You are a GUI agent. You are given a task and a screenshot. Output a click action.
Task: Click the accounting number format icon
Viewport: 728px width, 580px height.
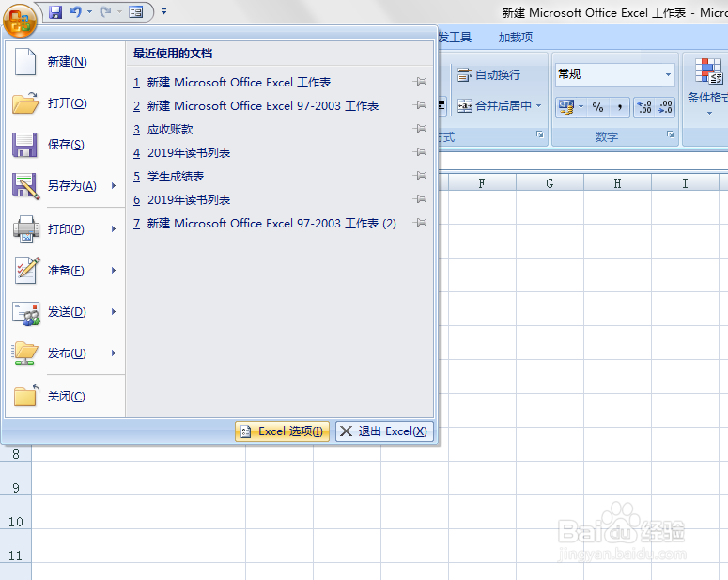tap(566, 107)
